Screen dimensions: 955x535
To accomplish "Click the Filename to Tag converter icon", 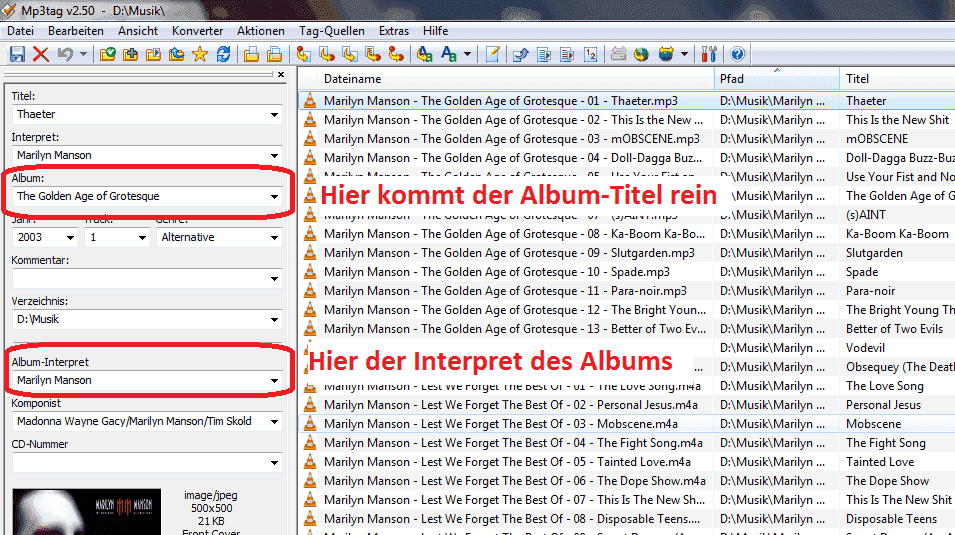I will [326, 54].
